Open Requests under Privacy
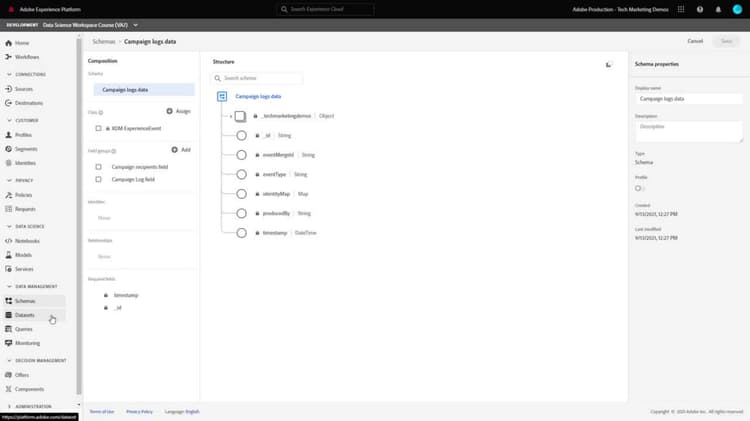This screenshot has width=750, height=421. pyautogui.click(x=25, y=209)
